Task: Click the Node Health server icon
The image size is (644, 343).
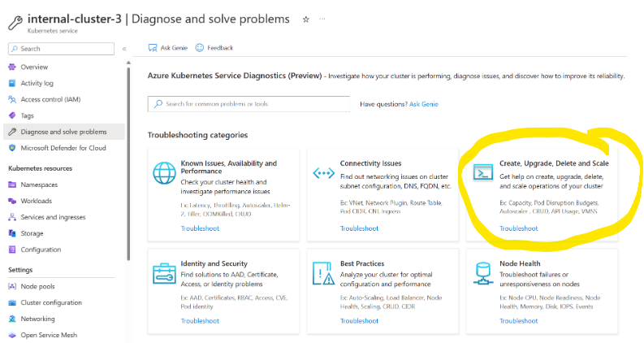Action: coord(483,273)
